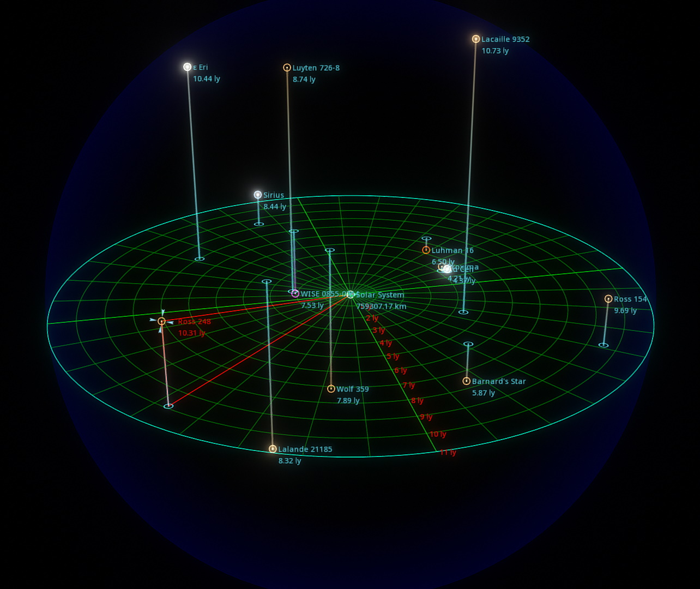Select the Wolf 359 star marker

pyautogui.click(x=331, y=389)
